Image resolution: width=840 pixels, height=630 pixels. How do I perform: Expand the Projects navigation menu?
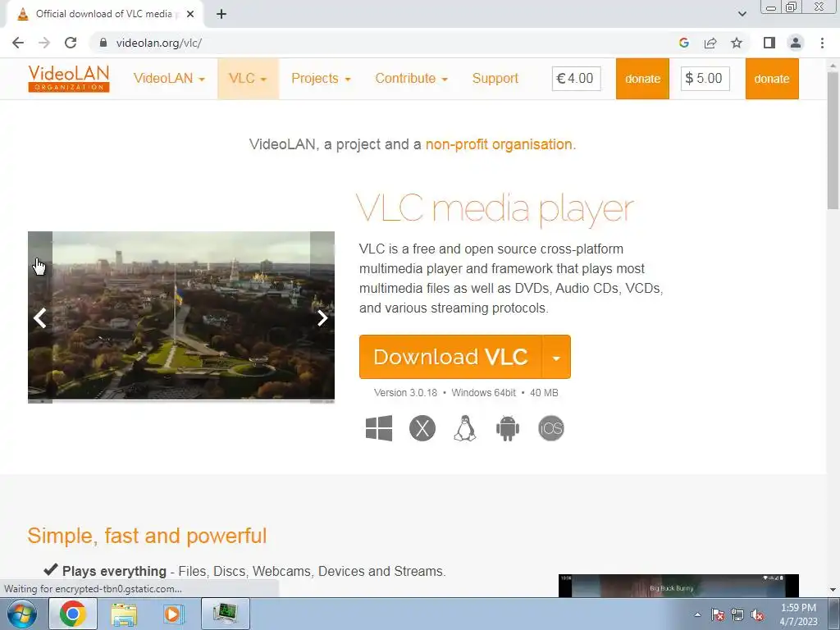(321, 78)
